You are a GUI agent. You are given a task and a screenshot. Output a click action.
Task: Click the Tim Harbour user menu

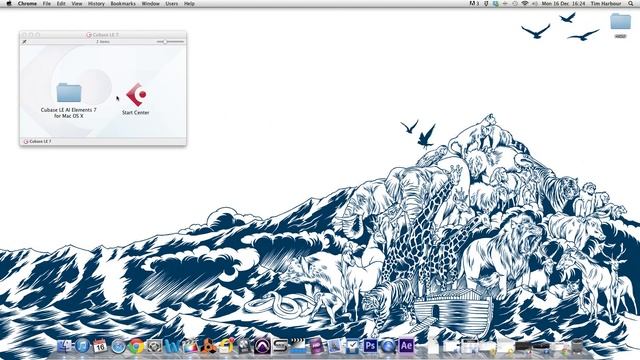pyautogui.click(x=606, y=3)
